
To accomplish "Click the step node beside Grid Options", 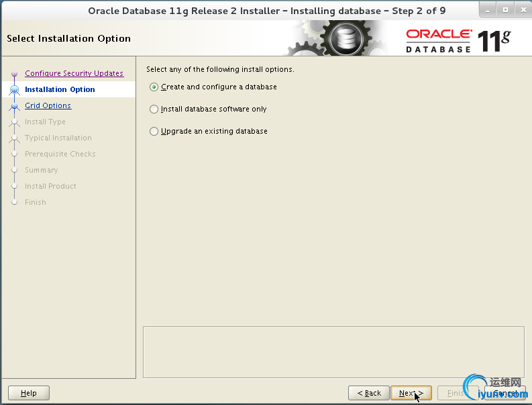I will coord(14,106).
